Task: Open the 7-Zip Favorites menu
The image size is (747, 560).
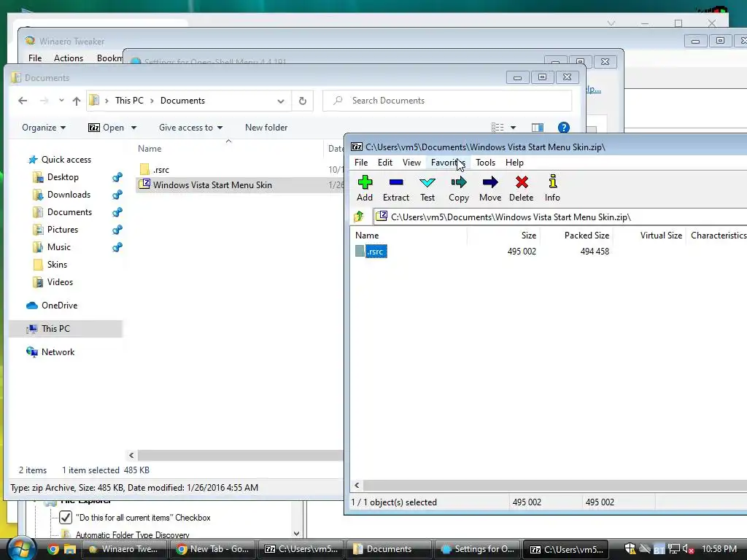Action: tap(448, 163)
